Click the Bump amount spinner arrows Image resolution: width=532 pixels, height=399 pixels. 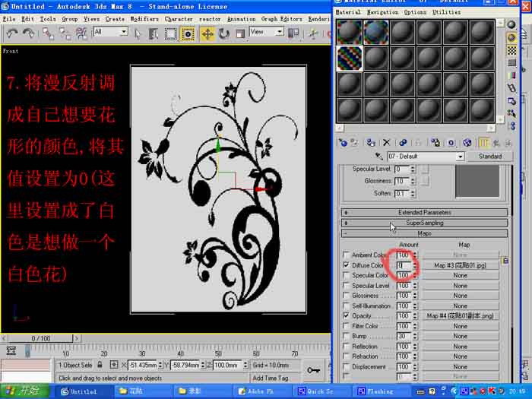415,336
